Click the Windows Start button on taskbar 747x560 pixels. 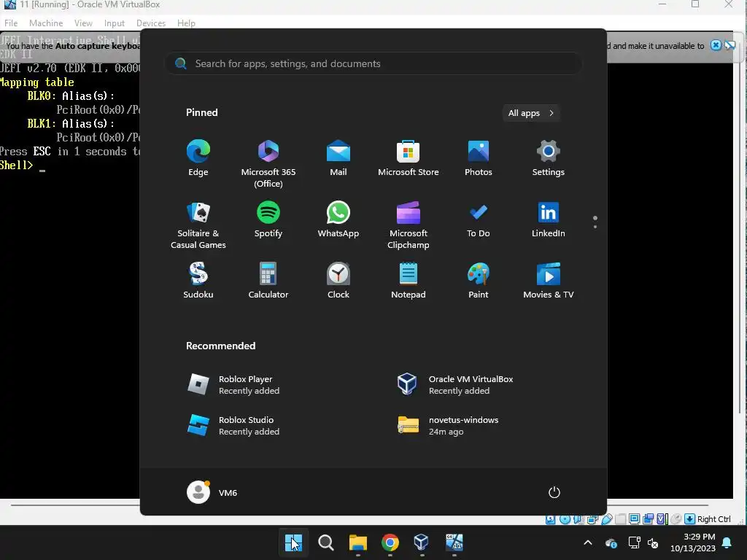point(293,542)
